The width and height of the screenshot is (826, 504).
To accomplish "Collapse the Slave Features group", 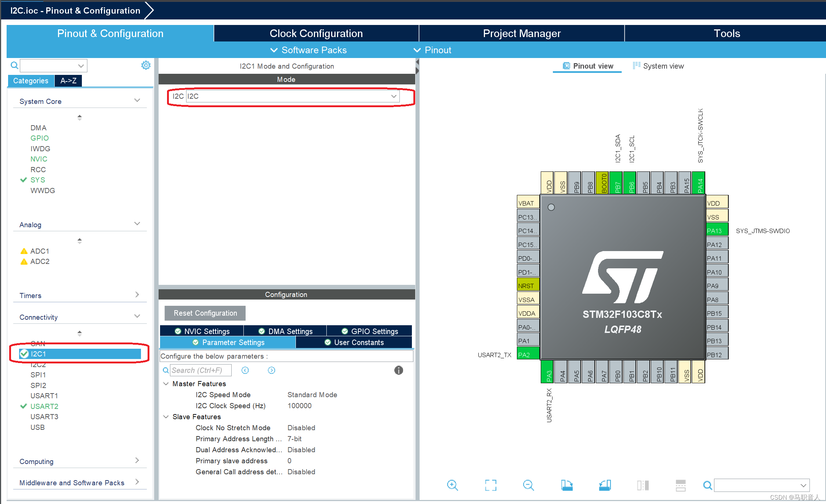I will (166, 417).
